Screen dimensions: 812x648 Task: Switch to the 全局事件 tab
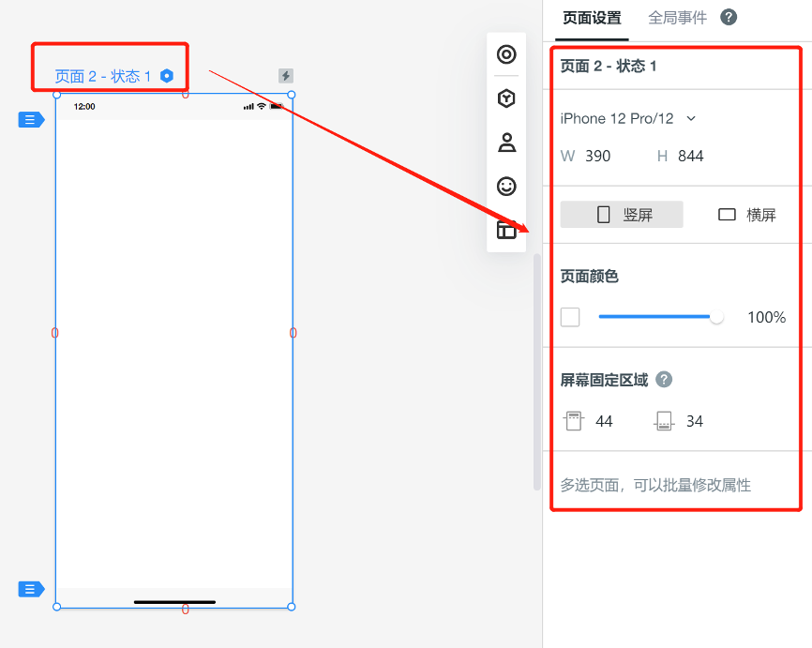pyautogui.click(x=677, y=17)
